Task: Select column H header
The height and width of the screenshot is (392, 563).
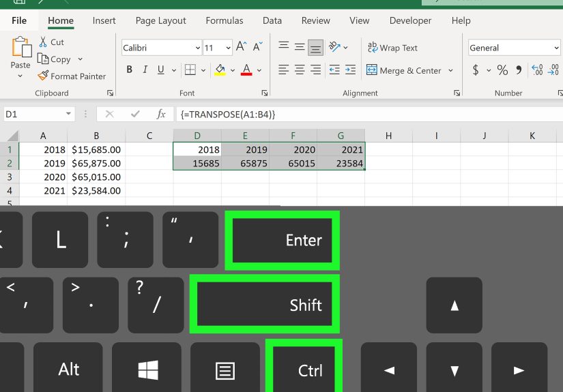Action: click(388, 136)
